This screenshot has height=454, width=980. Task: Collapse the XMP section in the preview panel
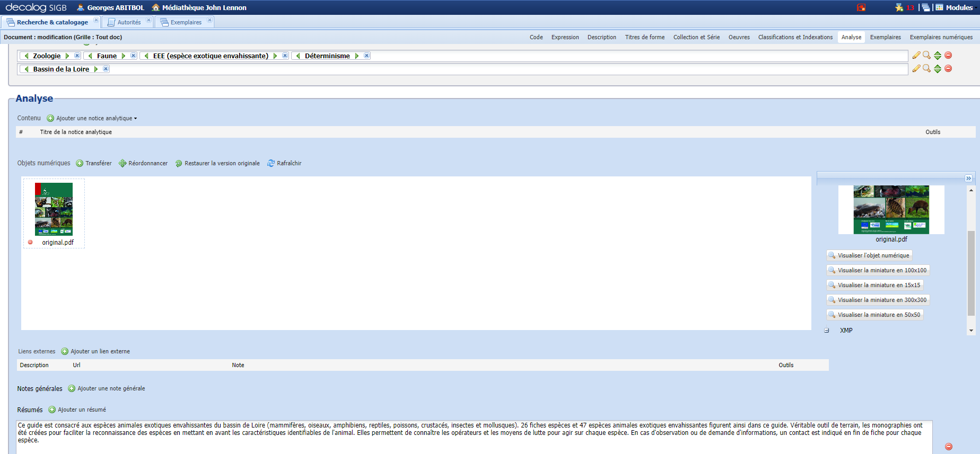coord(826,331)
